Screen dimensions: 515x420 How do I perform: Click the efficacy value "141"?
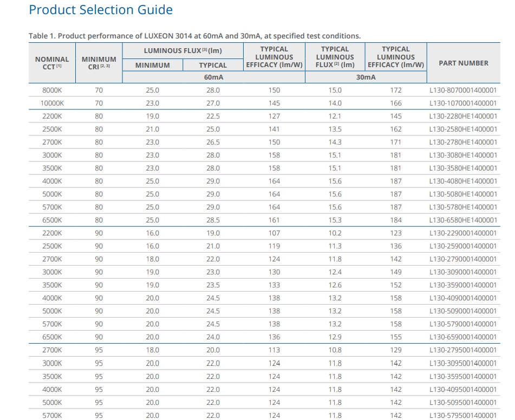click(274, 129)
